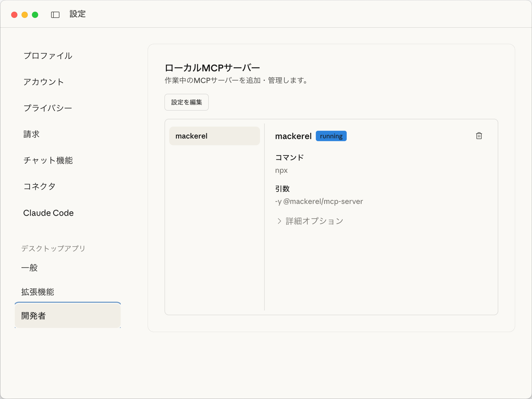Open the プロファイル settings section
This screenshot has width=532, height=399.
[48, 56]
